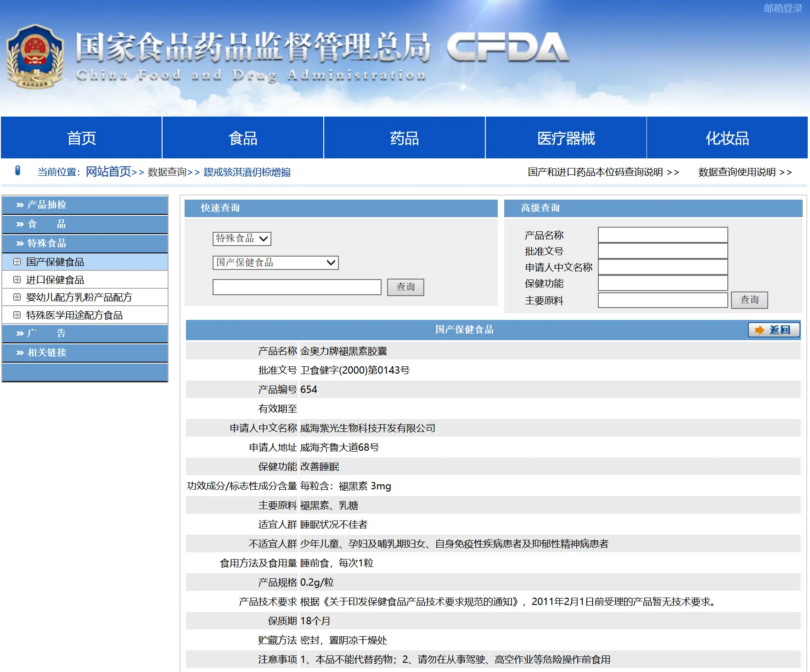
Task: Click the product specification 0.2g/粒
Action: tap(317, 582)
